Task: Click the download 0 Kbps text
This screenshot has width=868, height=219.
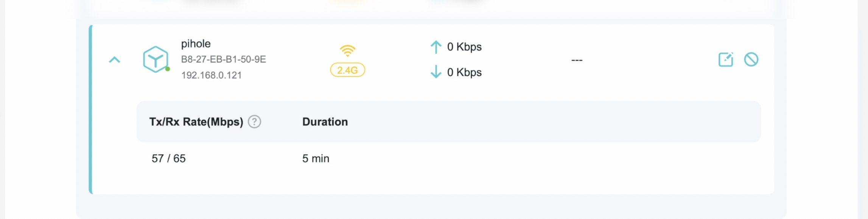Action: pyautogui.click(x=464, y=72)
